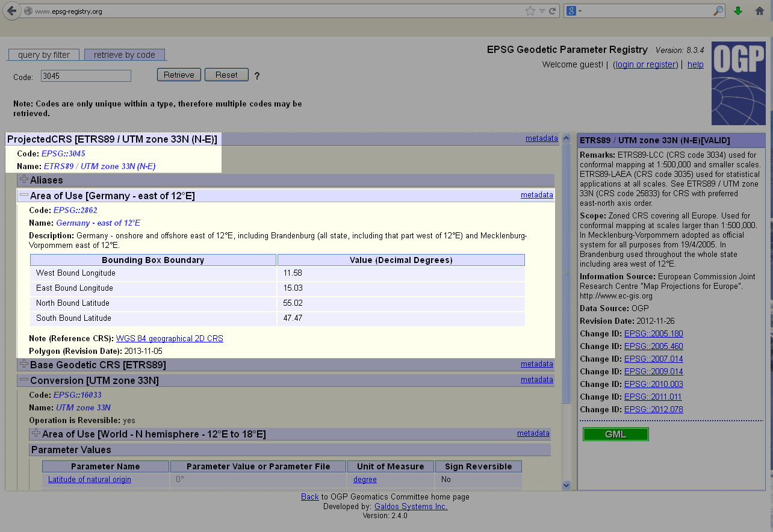Click into the Code input field
This screenshot has width=773, height=532.
point(85,76)
